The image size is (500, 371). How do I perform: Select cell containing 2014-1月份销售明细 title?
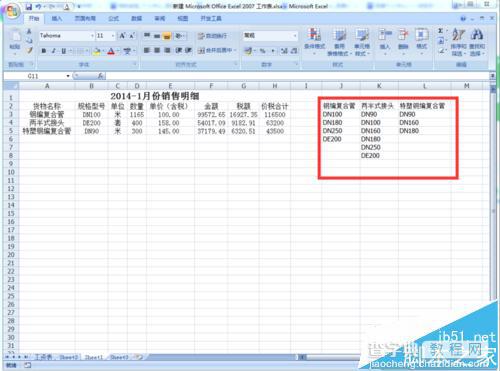tap(155, 97)
